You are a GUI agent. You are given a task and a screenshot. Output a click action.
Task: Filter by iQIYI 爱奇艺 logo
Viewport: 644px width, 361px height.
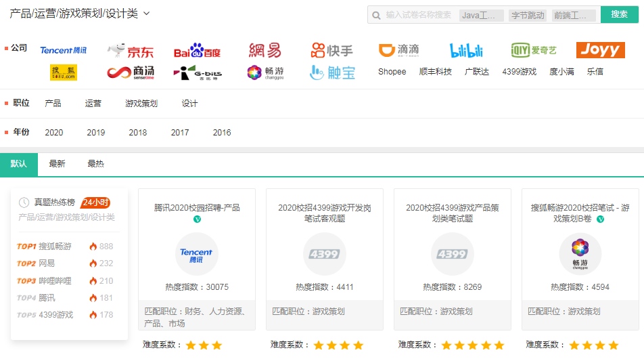click(534, 50)
